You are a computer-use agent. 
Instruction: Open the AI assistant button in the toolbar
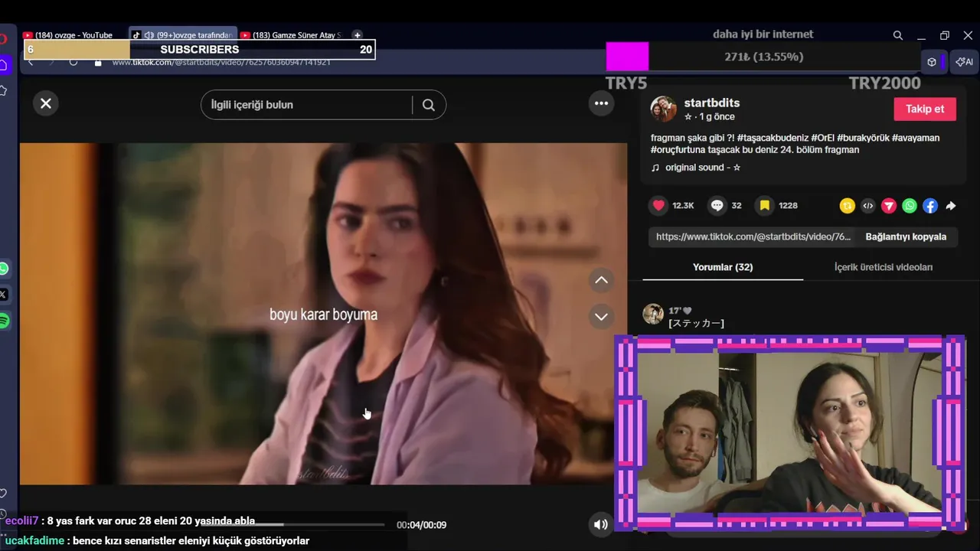tap(964, 62)
